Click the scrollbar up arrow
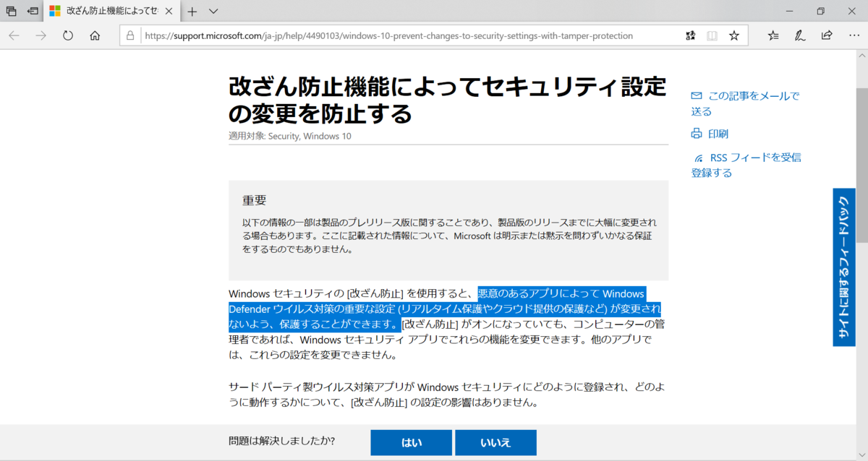Screen dimensions: 868x461 [x=862, y=54]
